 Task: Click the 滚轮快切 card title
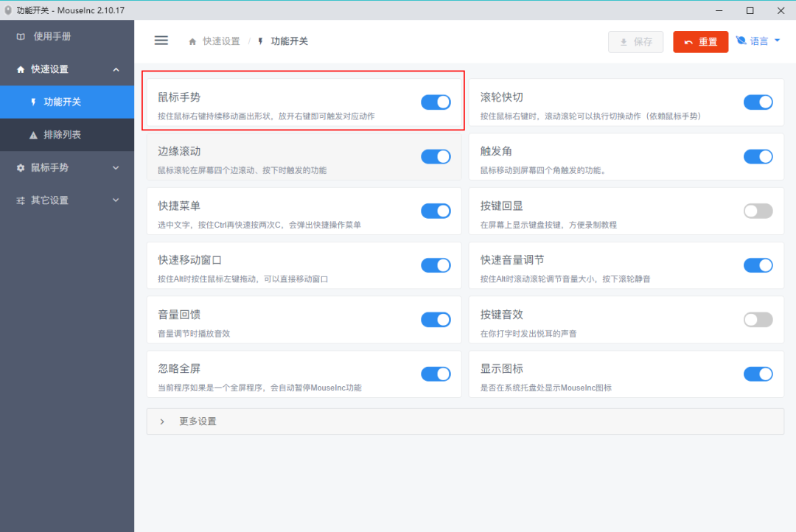(x=502, y=97)
